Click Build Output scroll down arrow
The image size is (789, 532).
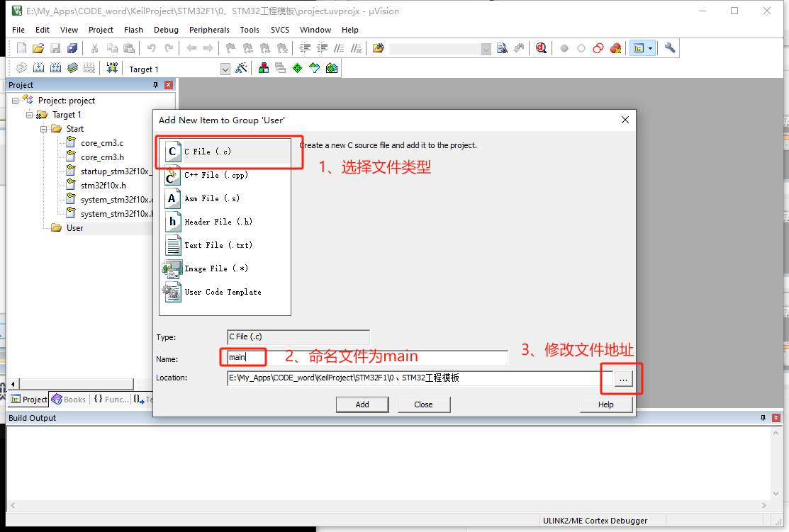point(776,493)
